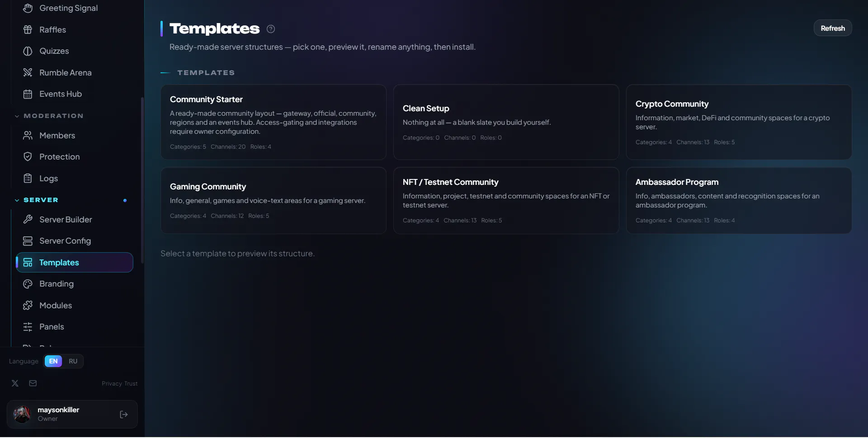Select the Templates sidebar item
Image resolution: width=868 pixels, height=438 pixels.
(x=75, y=263)
